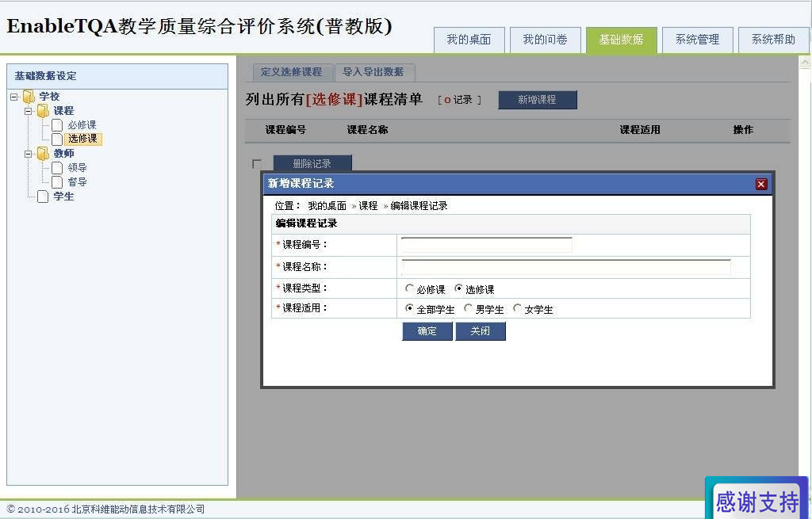Switch to the 系统管理 tab
812x519 pixels.
tap(698, 40)
